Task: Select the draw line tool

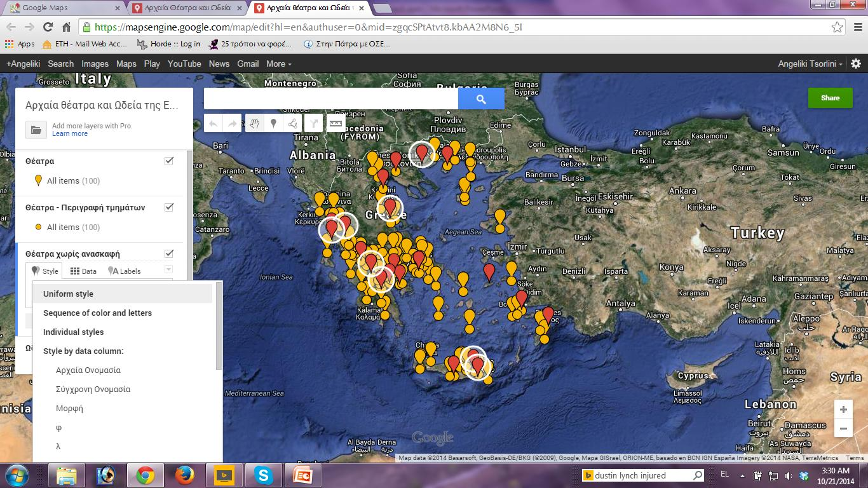Action: coord(293,124)
